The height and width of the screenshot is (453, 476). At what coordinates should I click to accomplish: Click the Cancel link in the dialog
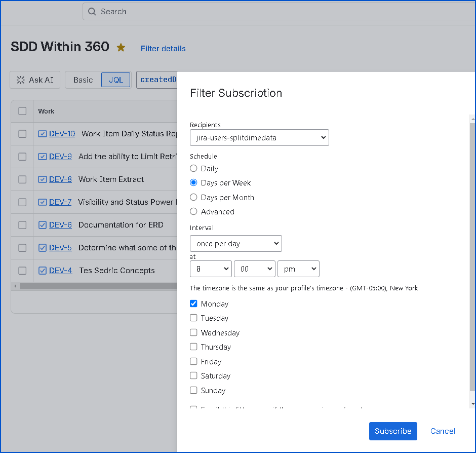(443, 431)
